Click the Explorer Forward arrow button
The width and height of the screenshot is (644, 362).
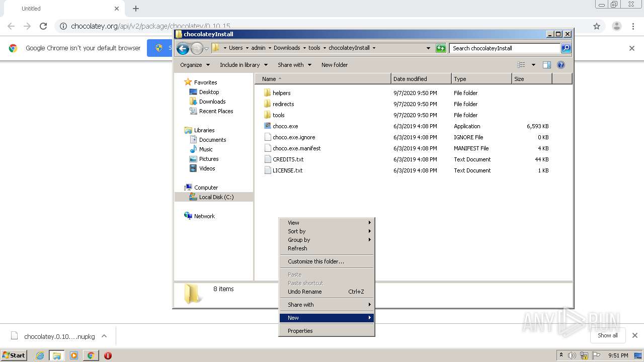click(197, 48)
